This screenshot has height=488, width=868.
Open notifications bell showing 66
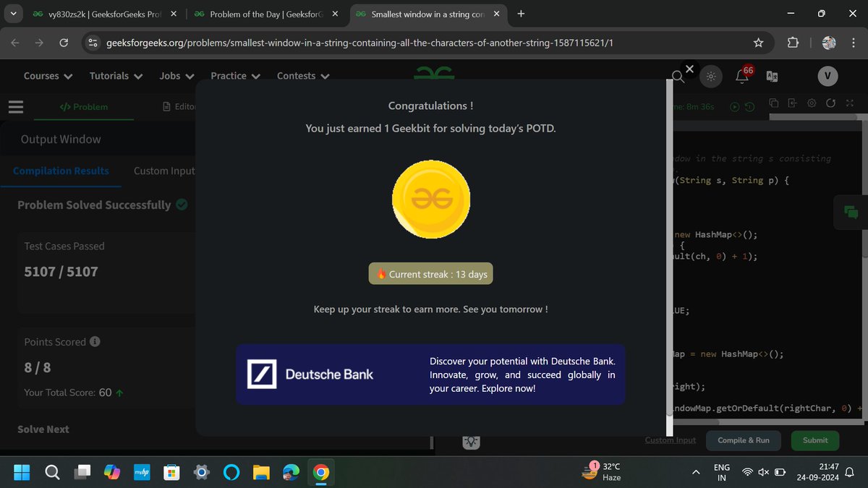[x=743, y=74]
